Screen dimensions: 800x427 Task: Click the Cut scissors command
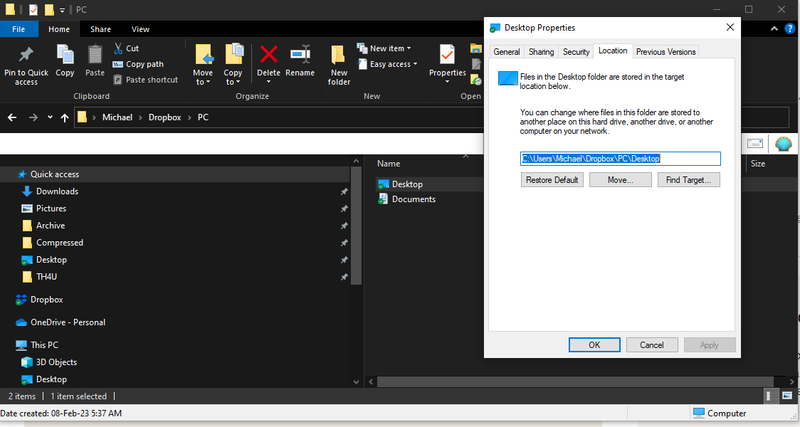(x=126, y=48)
